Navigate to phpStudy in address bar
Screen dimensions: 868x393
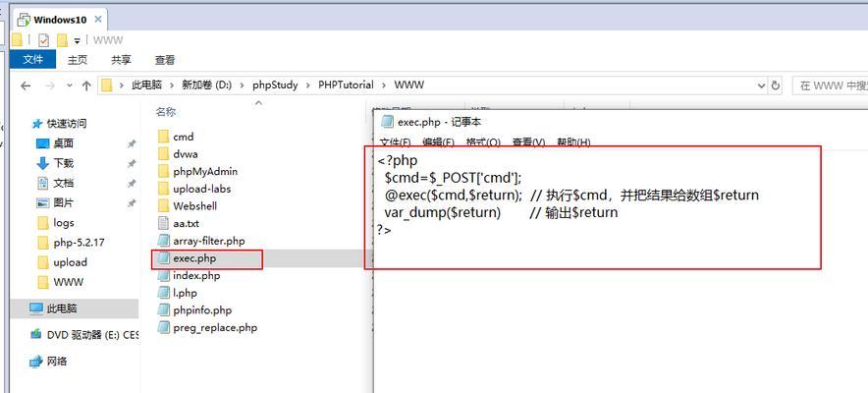(x=275, y=85)
